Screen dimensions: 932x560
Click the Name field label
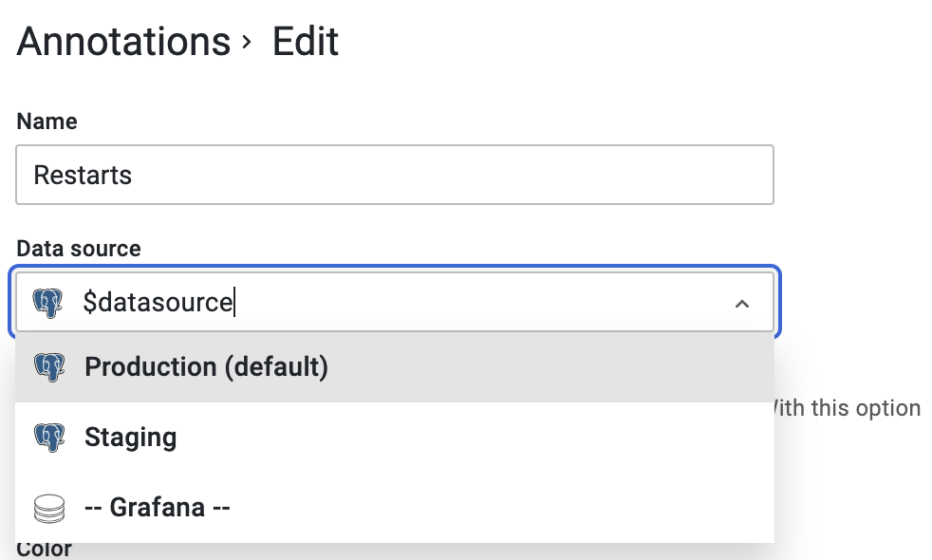(46, 121)
